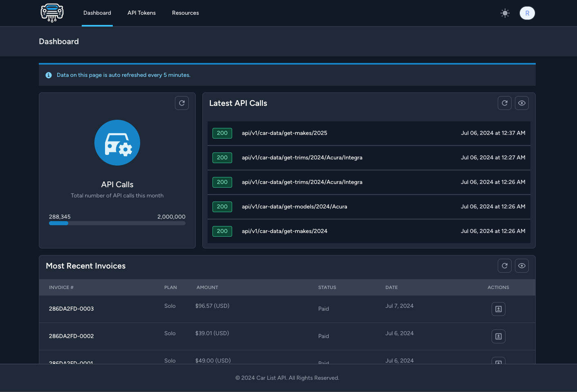Click the info icon in the refresh notice
The image size is (577, 392).
pos(49,75)
